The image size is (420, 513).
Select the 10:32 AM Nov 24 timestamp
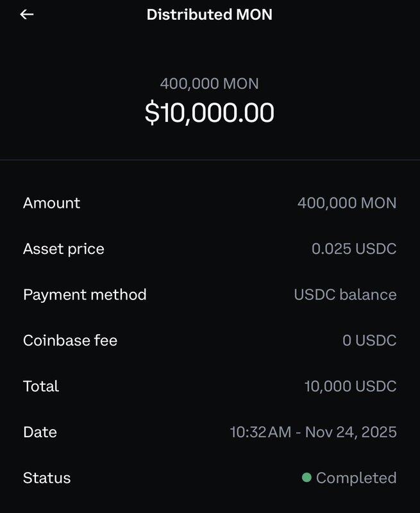point(313,432)
